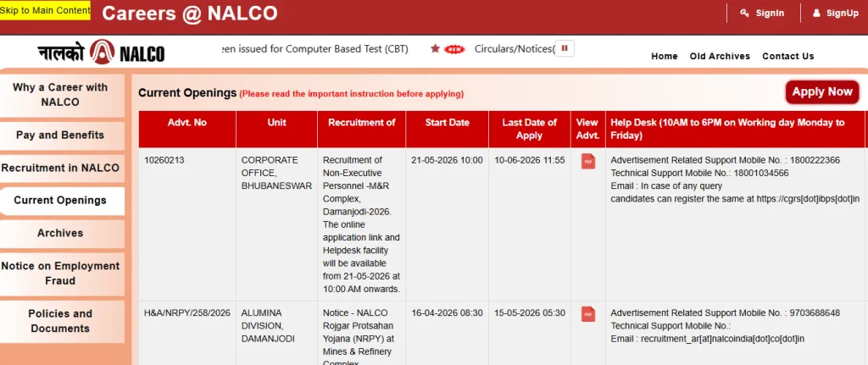This screenshot has width=868, height=365.
Task: Click start date 21-05-2026 10:00
Action: (447, 160)
